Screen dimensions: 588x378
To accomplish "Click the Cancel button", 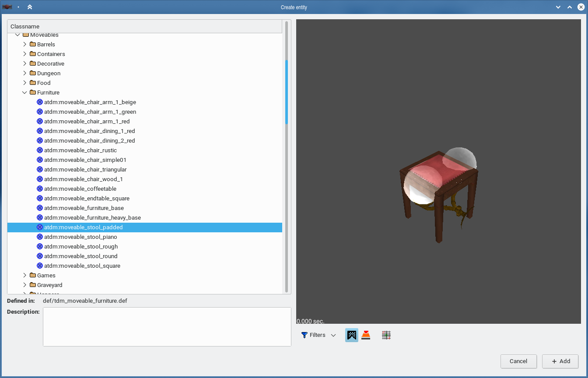I will (518, 361).
